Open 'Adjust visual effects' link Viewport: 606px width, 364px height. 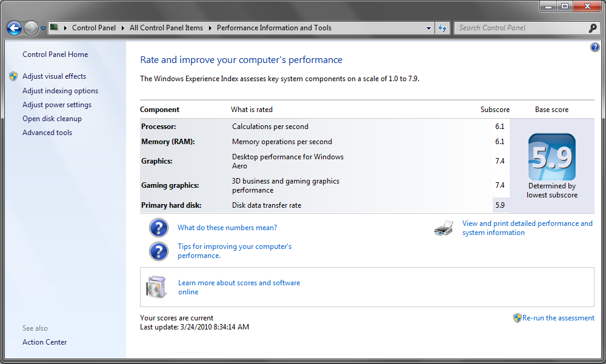click(54, 76)
